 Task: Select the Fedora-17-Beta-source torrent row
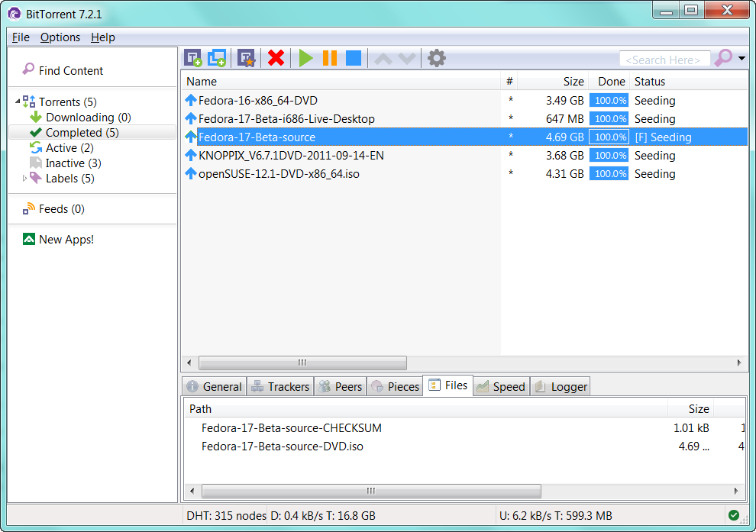[465, 137]
